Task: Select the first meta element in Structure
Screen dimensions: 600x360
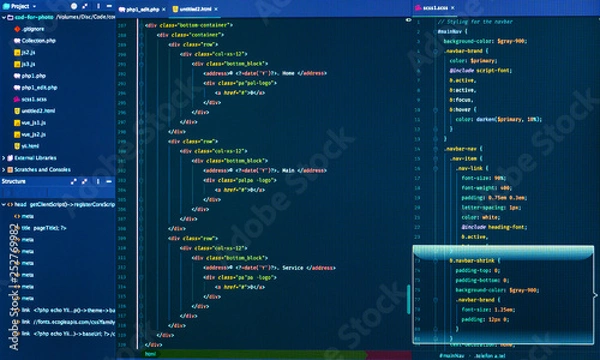Action: [x=28, y=216]
